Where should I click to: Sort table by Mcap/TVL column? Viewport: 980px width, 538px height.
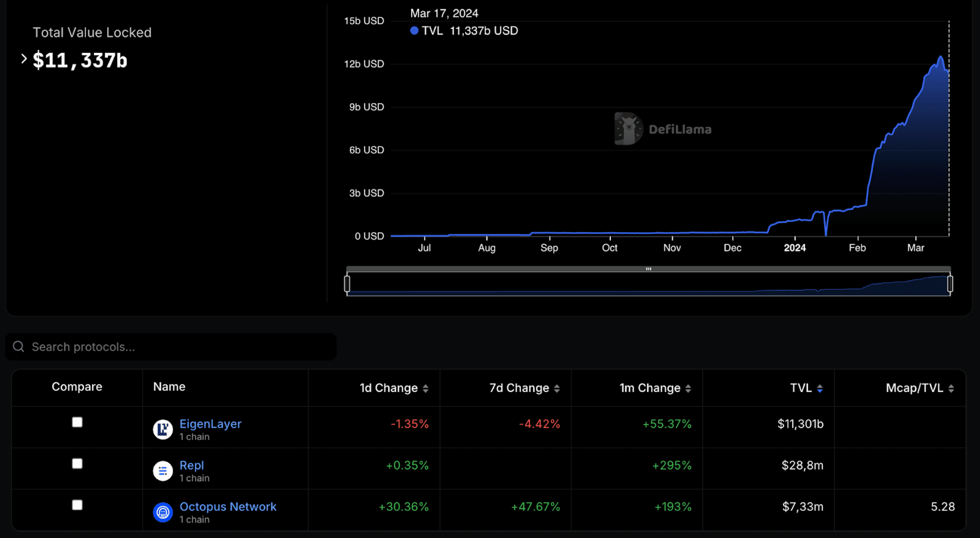click(920, 388)
